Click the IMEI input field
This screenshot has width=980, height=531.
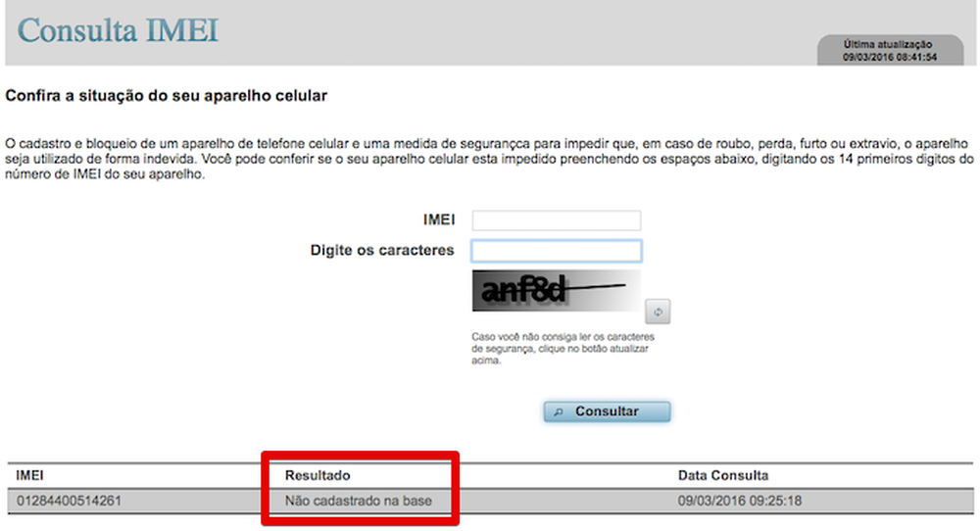tap(557, 220)
